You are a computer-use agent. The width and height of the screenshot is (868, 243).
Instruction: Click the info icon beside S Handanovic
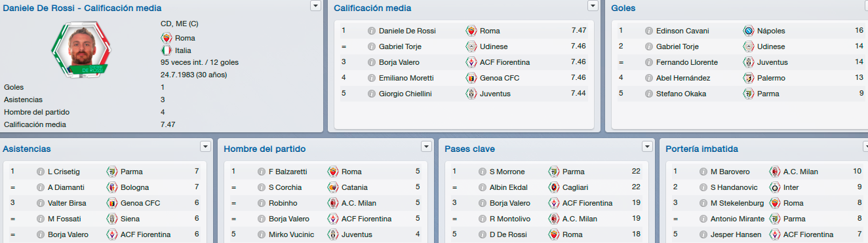pyautogui.click(x=703, y=187)
